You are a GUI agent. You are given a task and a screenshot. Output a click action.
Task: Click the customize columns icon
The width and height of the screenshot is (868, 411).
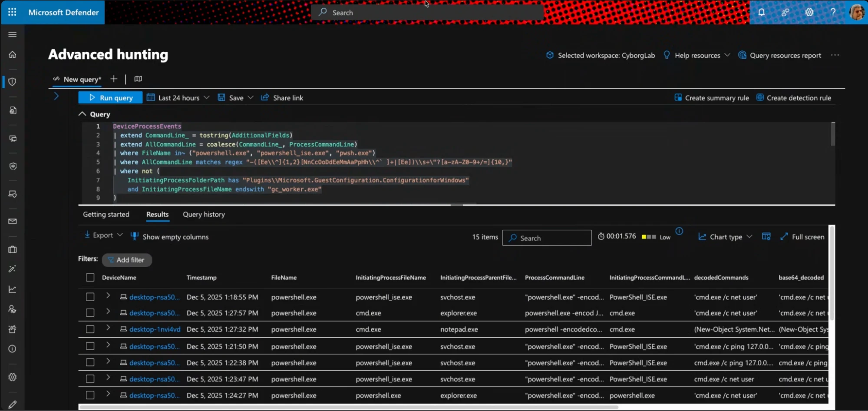tap(766, 237)
